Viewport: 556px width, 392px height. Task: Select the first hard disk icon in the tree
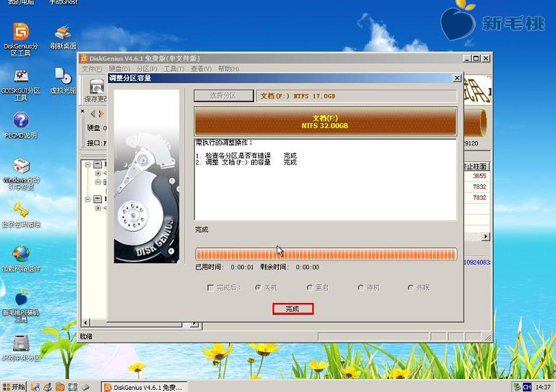[98, 165]
